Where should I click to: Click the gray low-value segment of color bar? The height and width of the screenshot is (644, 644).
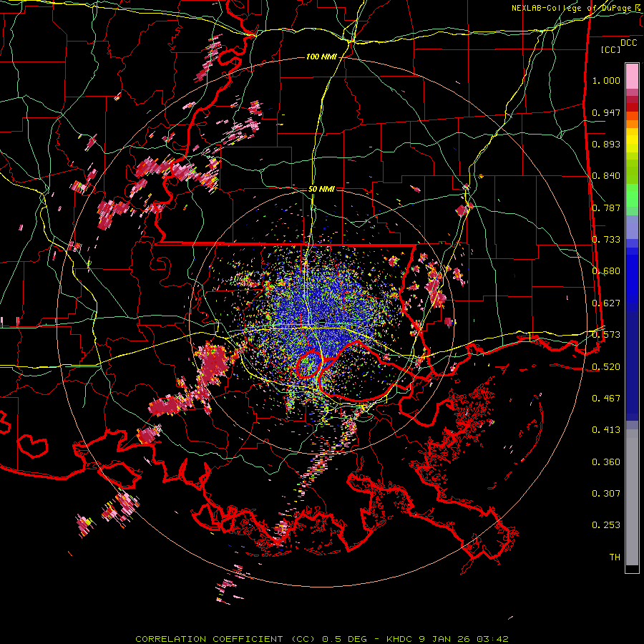coord(632,497)
